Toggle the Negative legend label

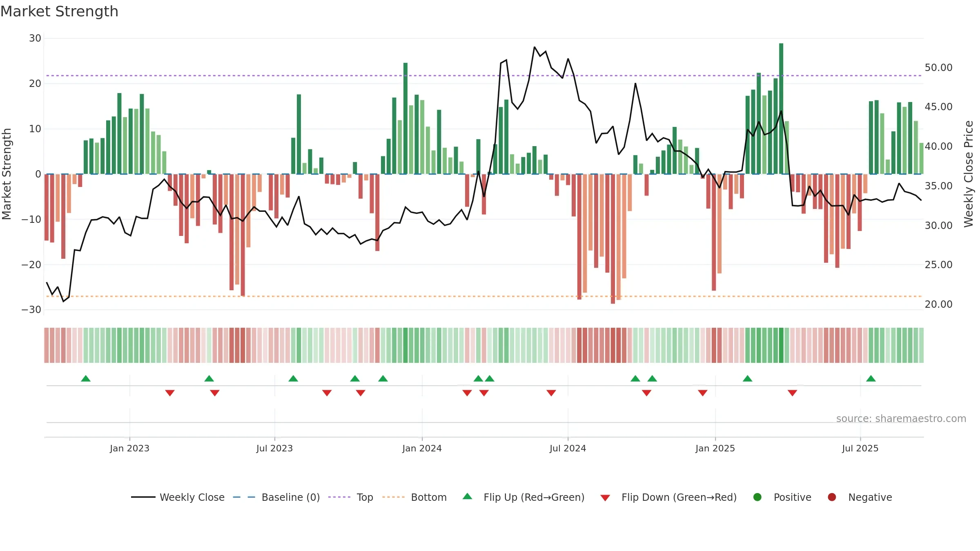870,497
